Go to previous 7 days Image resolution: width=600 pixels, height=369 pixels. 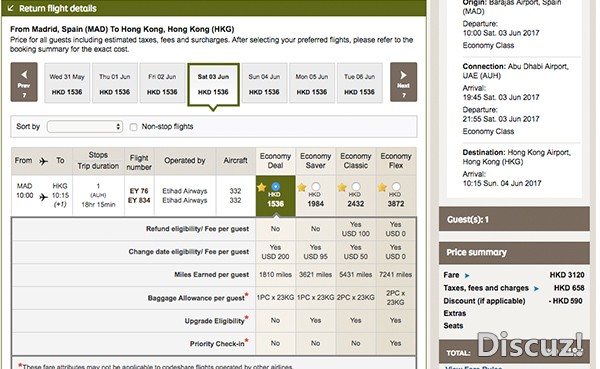pos(24,82)
